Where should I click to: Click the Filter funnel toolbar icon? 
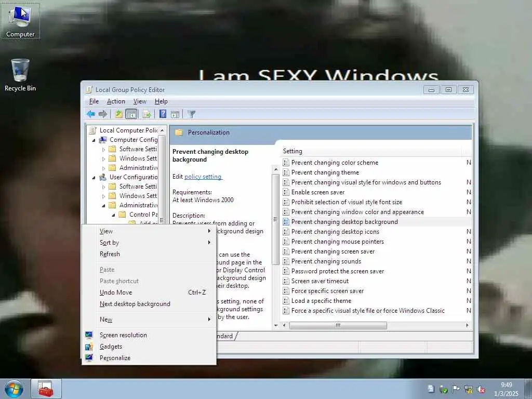191,114
